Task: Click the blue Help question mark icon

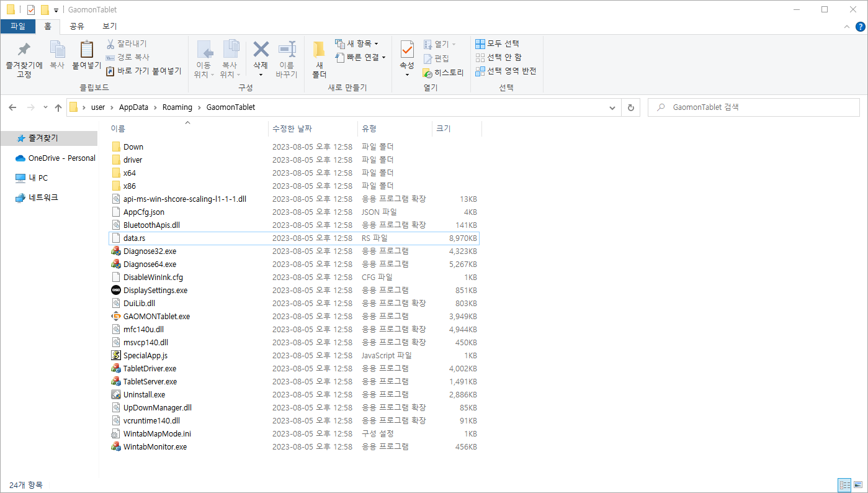Action: [x=860, y=26]
